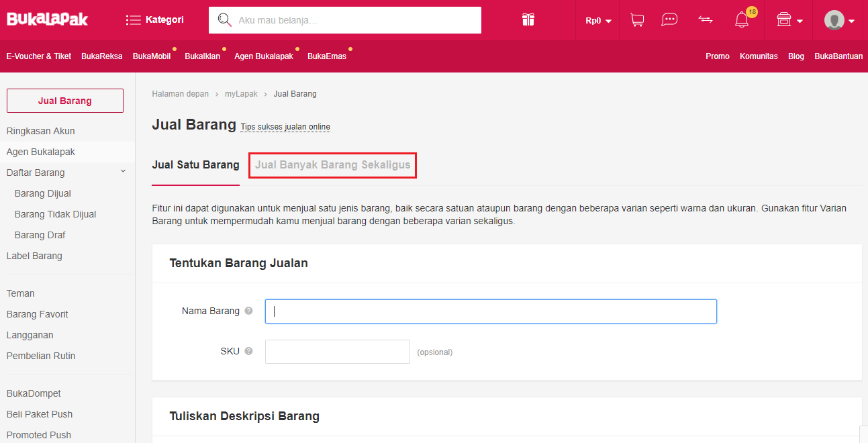868x443 pixels.
Task: Focus the Aku mau belanja search field
Action: (x=345, y=20)
